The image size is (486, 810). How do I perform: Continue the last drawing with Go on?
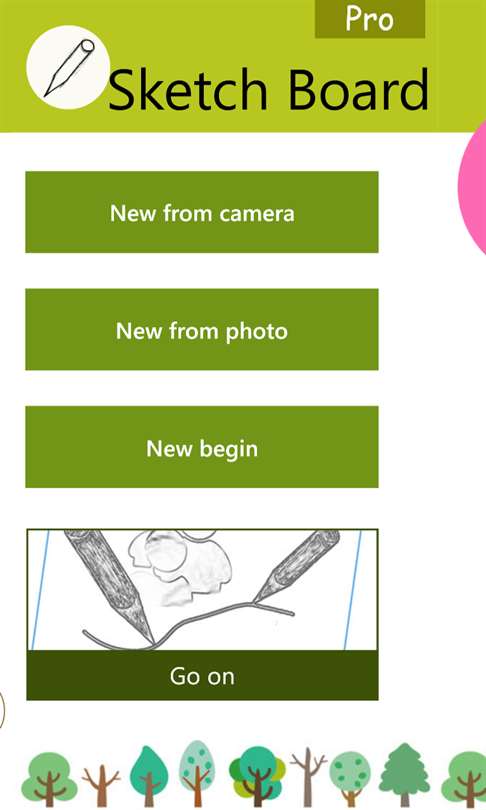click(x=202, y=676)
